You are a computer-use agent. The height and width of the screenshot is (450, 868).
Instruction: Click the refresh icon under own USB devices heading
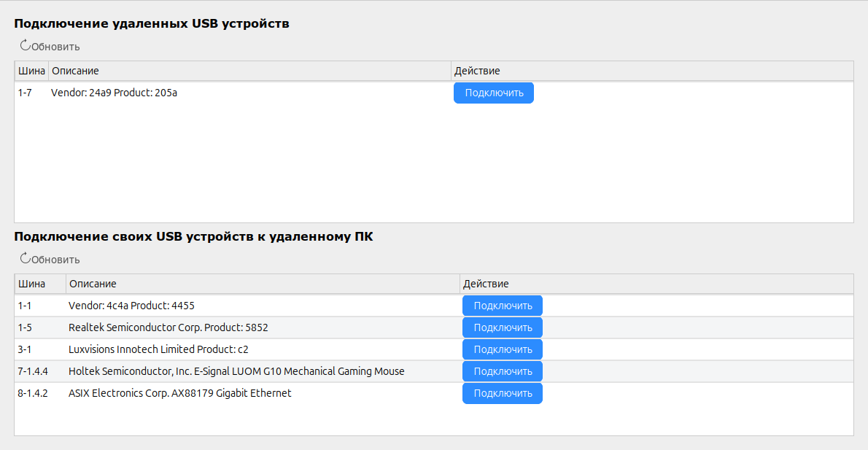[x=26, y=259]
